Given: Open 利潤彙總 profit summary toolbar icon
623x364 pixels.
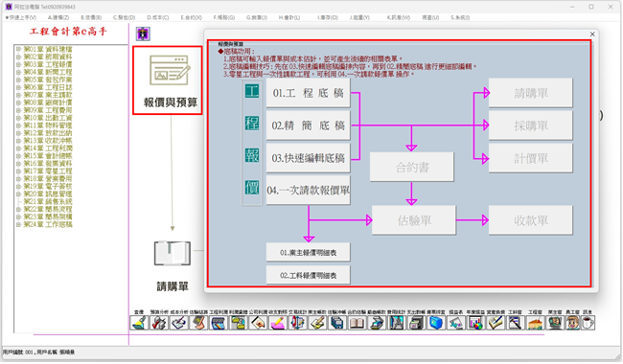Looking at the screenshot, I should (239, 323).
